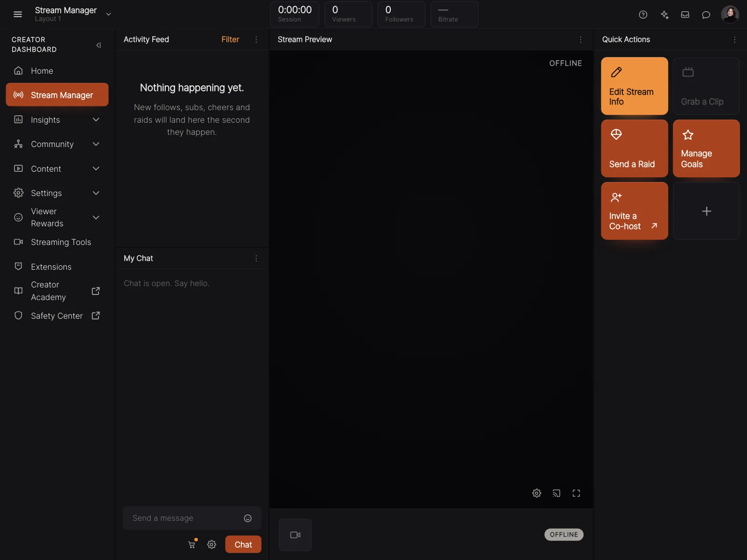
Task: Expand the Insights chevron
Action: tap(96, 120)
